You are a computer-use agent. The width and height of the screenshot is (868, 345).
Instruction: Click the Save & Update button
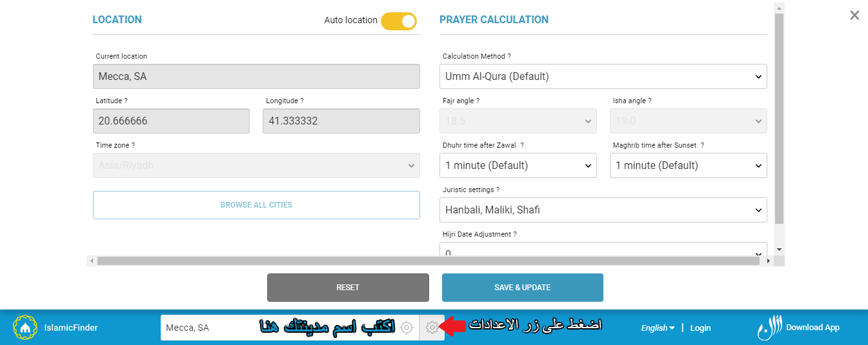[x=523, y=288]
